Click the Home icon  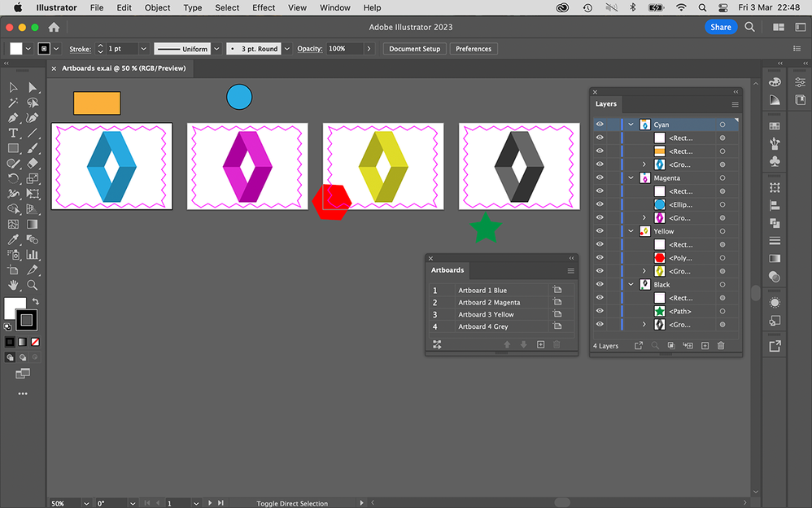tap(54, 28)
